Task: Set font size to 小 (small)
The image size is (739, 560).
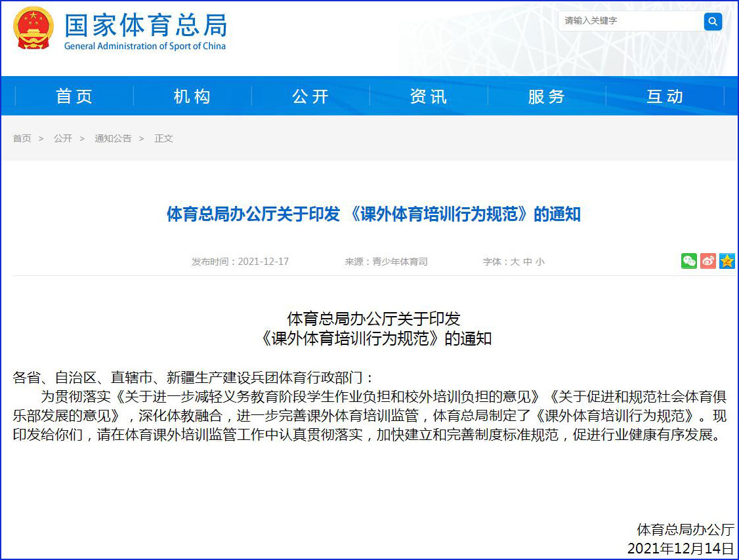Action: coord(539,262)
